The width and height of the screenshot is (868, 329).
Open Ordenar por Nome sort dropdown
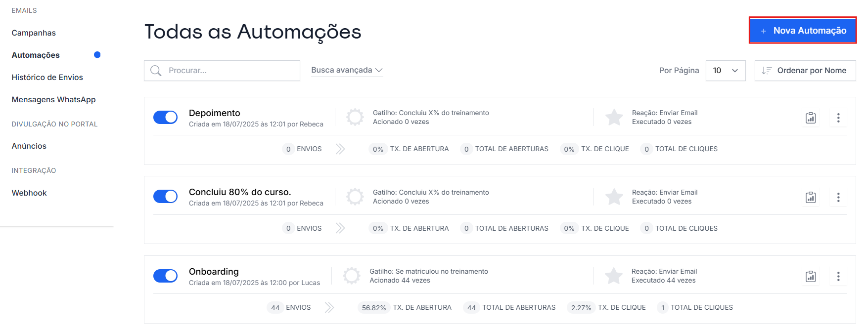(x=805, y=71)
